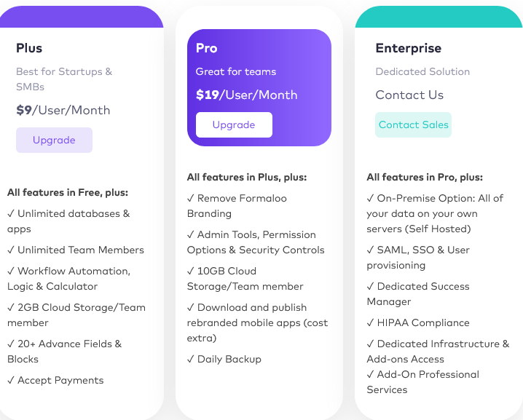Select the Pro plan heading
This screenshot has width=523, height=420.
click(207, 48)
